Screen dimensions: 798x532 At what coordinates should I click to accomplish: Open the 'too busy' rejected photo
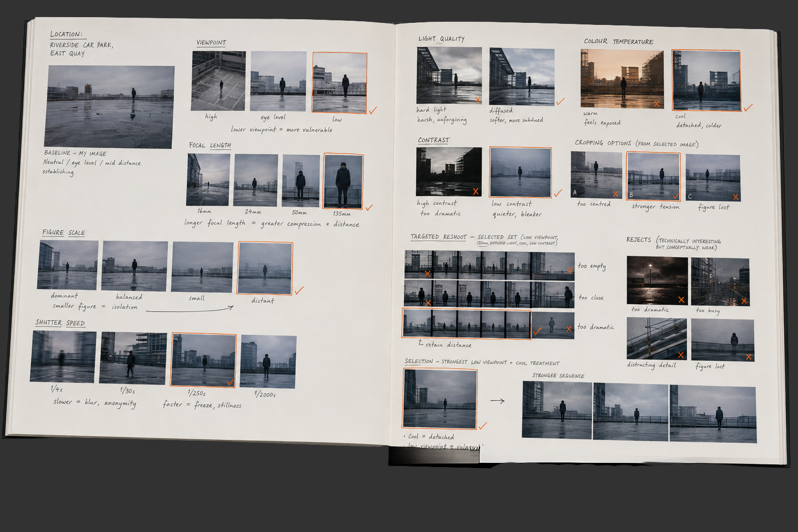click(x=720, y=282)
